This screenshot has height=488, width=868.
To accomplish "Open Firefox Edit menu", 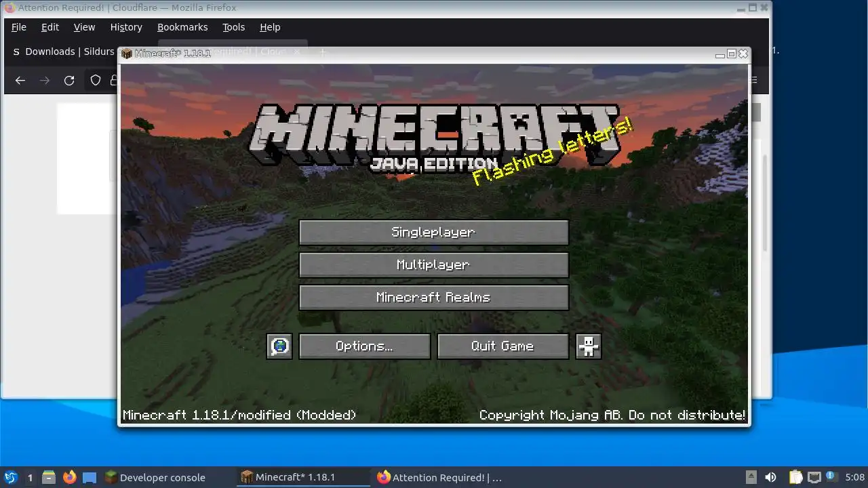I will pyautogui.click(x=50, y=27).
